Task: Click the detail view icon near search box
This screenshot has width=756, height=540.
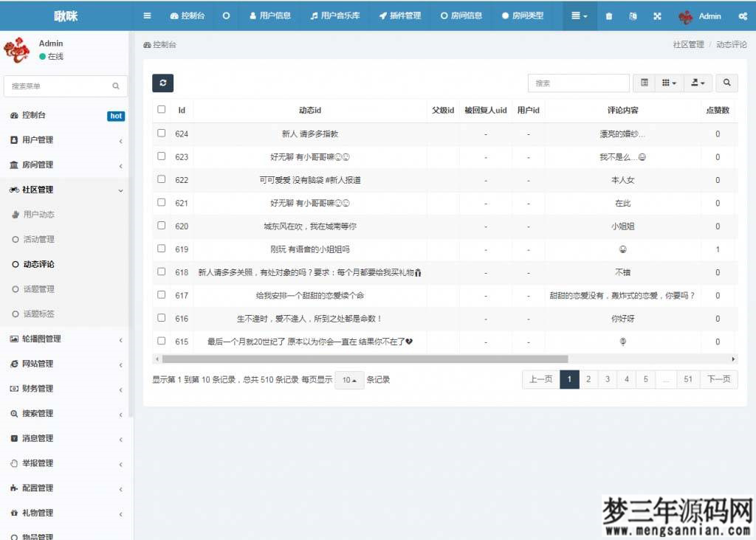Action: [x=643, y=83]
